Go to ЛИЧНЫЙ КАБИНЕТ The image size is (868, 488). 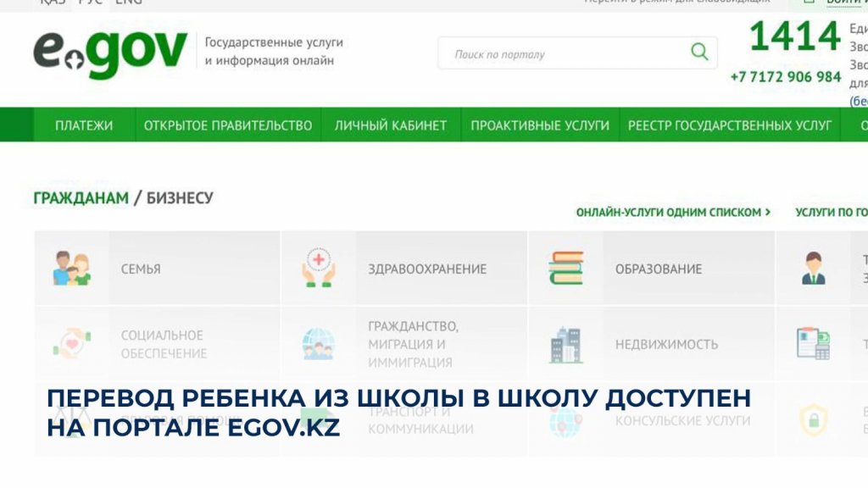coord(390,125)
